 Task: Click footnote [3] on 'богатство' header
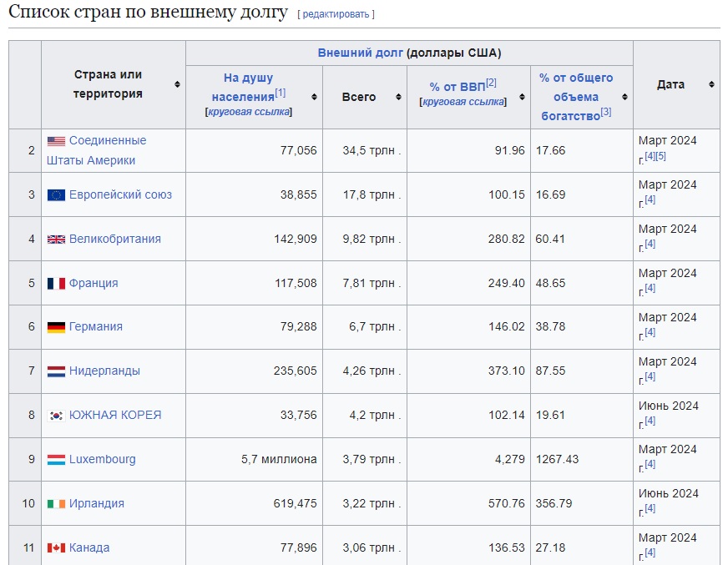[x=606, y=113]
